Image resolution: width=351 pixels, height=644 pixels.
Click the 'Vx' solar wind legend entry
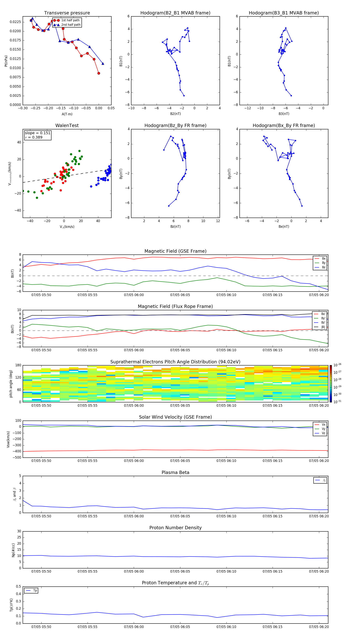[320, 424]
